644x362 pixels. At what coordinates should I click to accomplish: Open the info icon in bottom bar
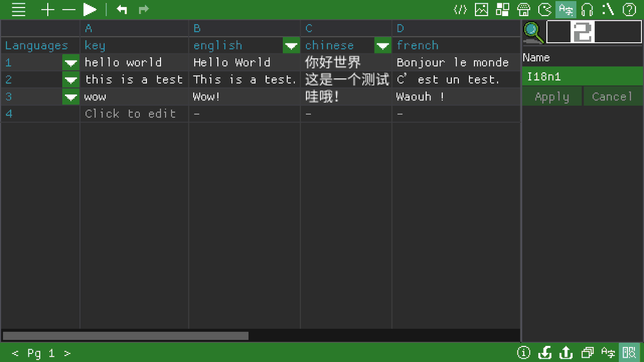coord(524,352)
